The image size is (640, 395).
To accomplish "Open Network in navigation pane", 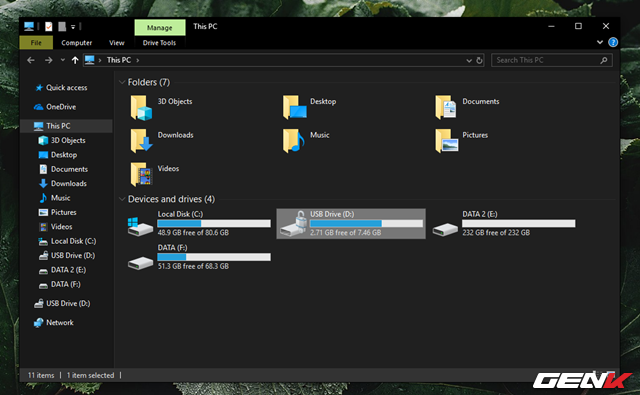I will point(54,322).
